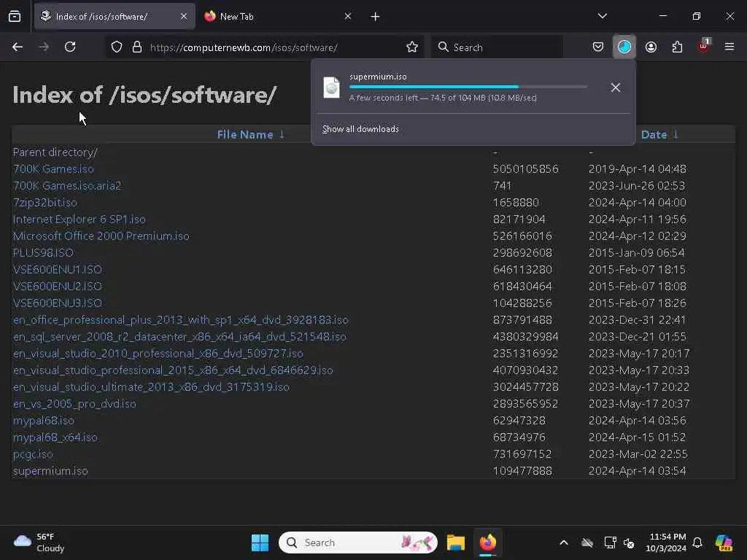Click Show all downloads
747x560 pixels.
tap(360, 129)
